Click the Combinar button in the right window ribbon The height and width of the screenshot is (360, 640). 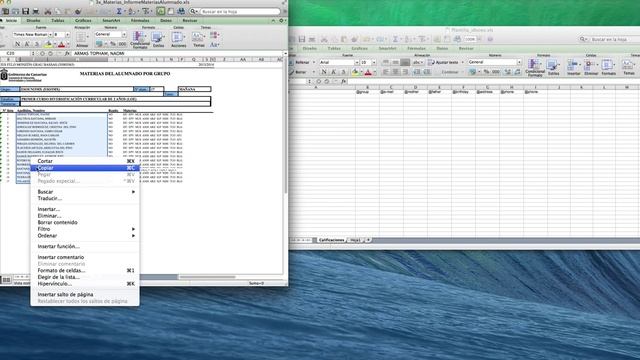(x=449, y=72)
